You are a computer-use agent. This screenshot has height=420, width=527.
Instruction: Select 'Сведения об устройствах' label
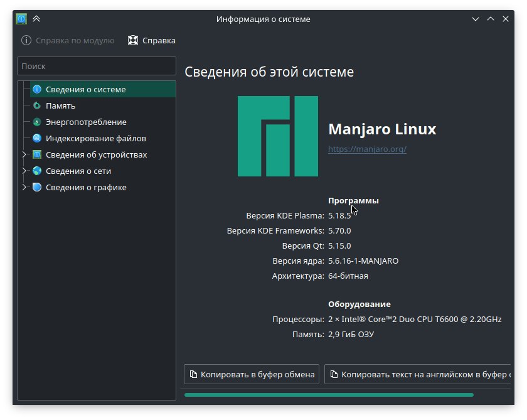[x=97, y=154]
